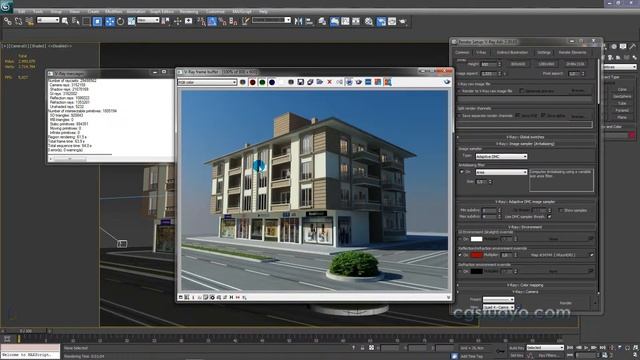
Task: Expand the V-Ray:: Color mapping rollout
Action: pyautogui.click(x=525, y=285)
